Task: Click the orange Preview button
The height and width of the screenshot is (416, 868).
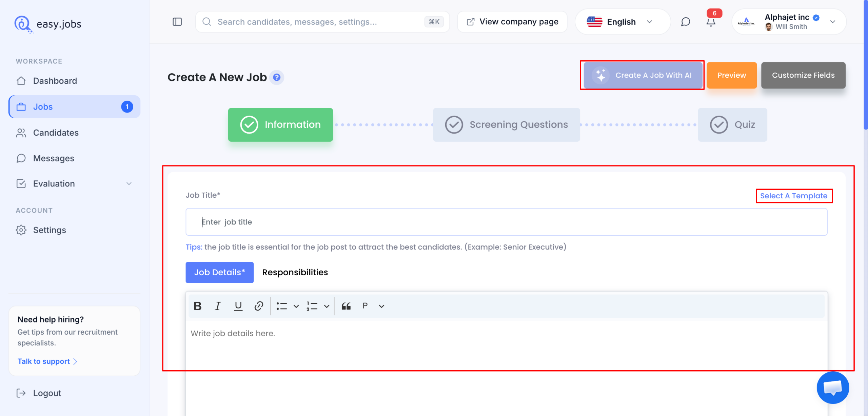Action: pos(732,75)
